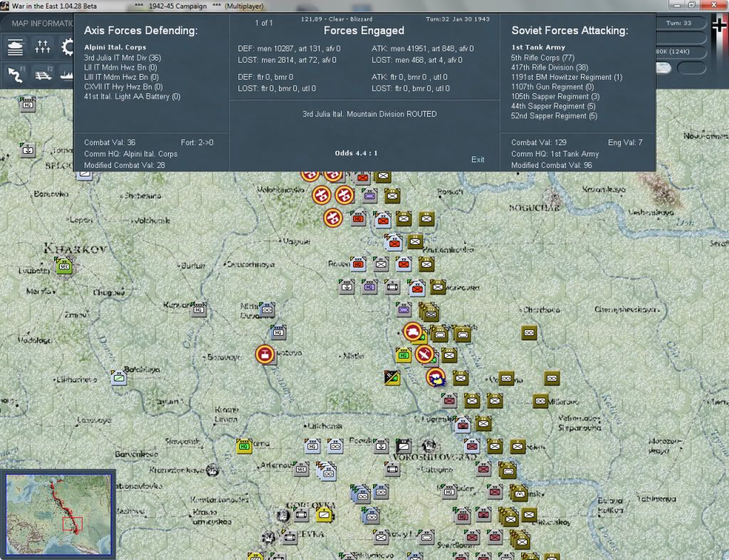Select the xxxx army group HQ counter near Svatovo
729x560 pixels.
tap(278, 332)
